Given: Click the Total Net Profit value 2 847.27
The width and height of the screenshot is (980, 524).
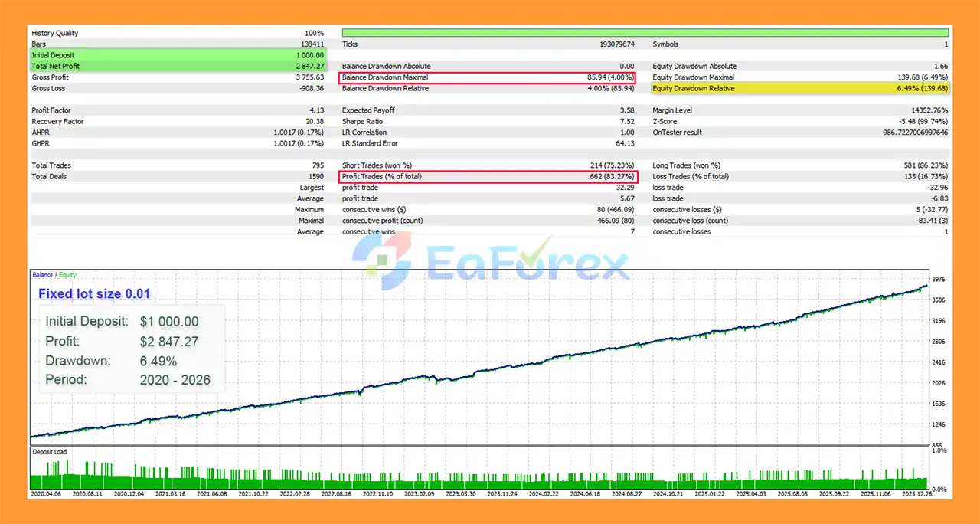Looking at the screenshot, I should pos(309,67).
